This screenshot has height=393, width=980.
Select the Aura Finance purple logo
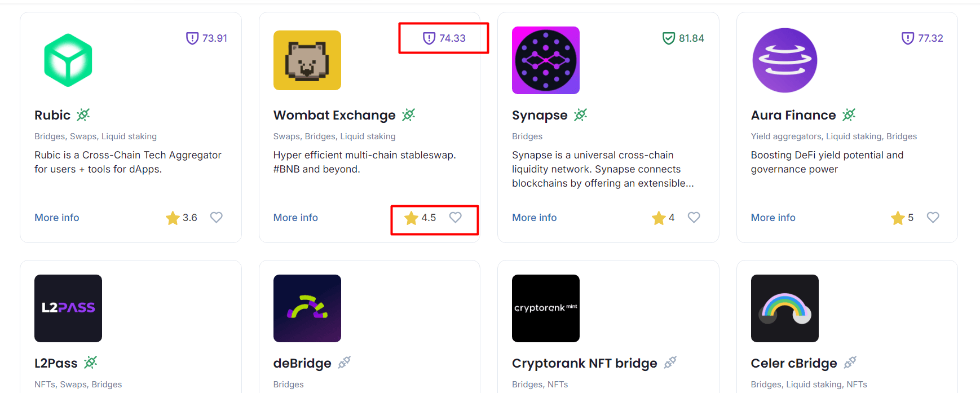coord(785,60)
